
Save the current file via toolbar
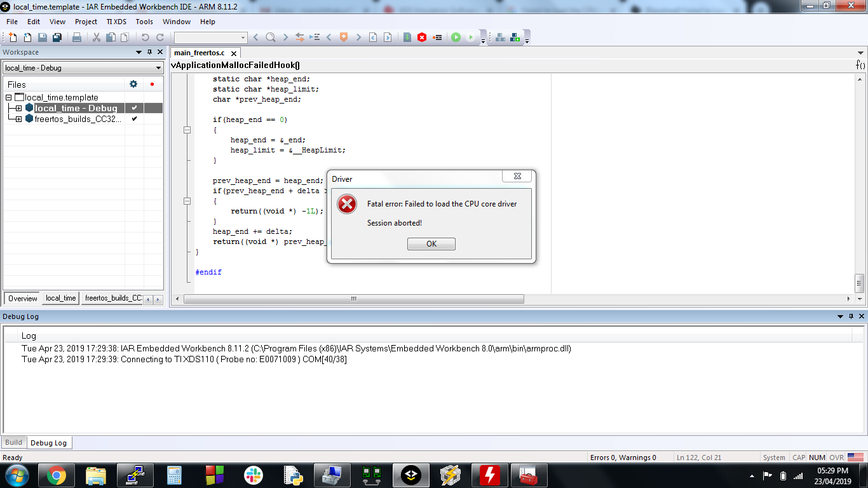[x=42, y=37]
